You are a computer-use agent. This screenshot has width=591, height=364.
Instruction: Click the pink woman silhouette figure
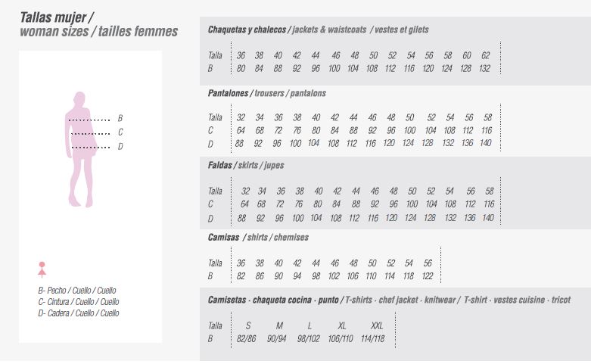82,148
